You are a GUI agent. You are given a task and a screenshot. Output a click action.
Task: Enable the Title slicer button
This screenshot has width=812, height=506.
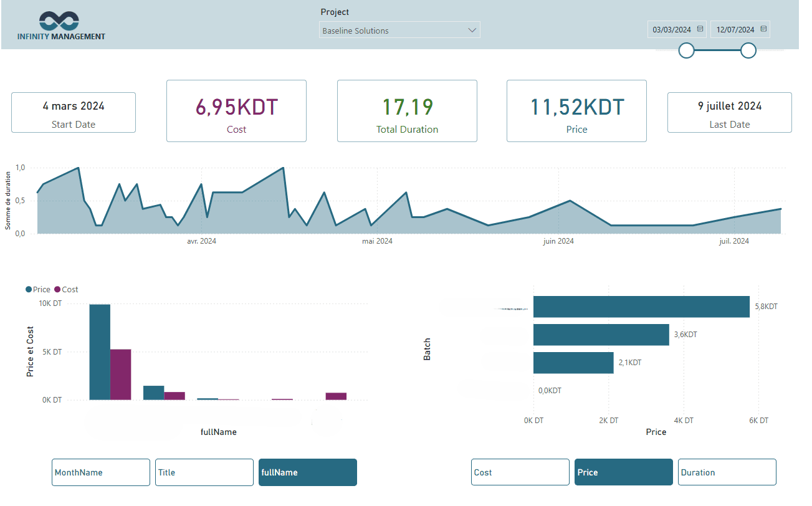[204, 472]
